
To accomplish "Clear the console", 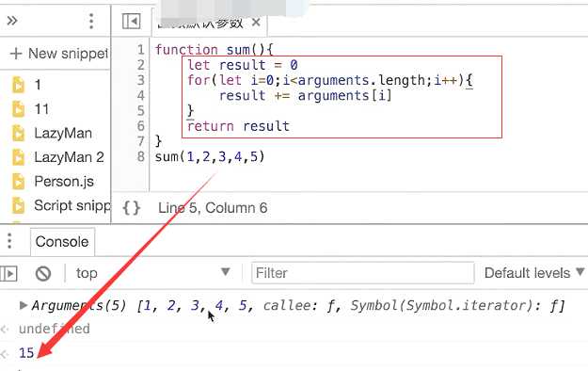I will [43, 273].
